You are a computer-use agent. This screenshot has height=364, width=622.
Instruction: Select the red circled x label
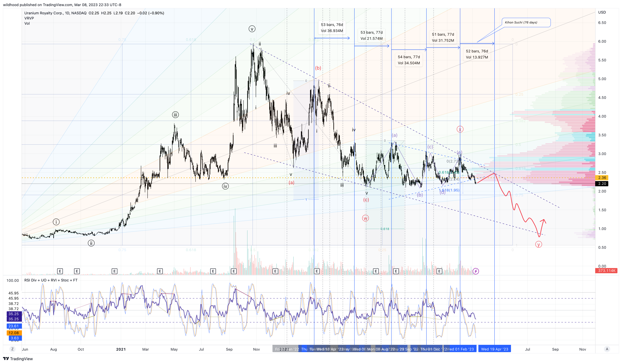[x=460, y=129]
